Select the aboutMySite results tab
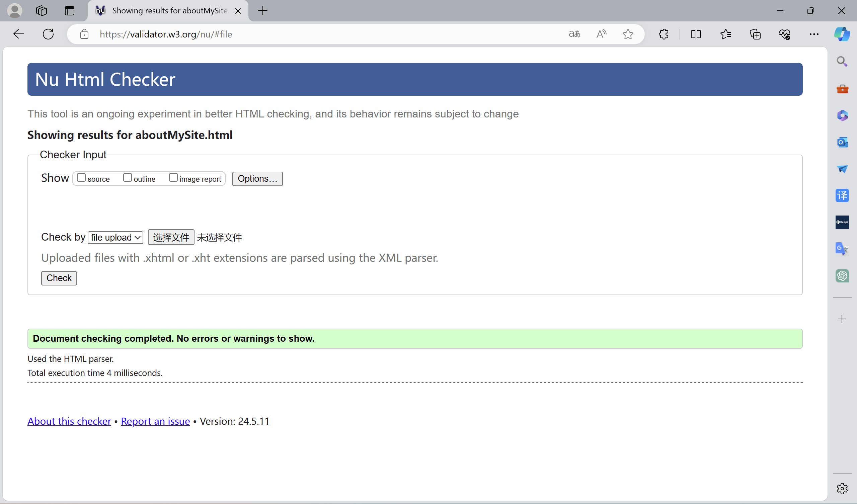The height and width of the screenshot is (504, 857). coord(168,11)
